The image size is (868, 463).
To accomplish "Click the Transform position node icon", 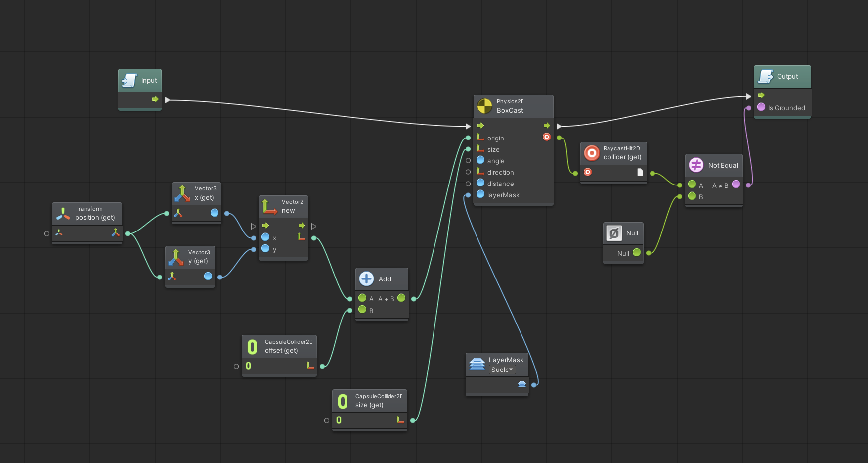I will coord(63,213).
